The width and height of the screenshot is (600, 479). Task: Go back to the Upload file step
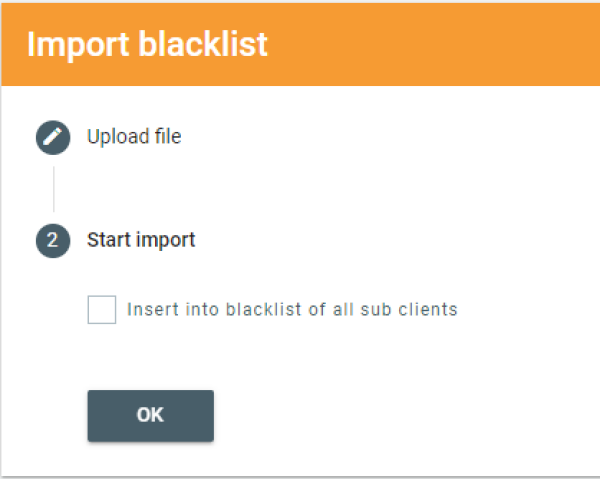tap(134, 137)
